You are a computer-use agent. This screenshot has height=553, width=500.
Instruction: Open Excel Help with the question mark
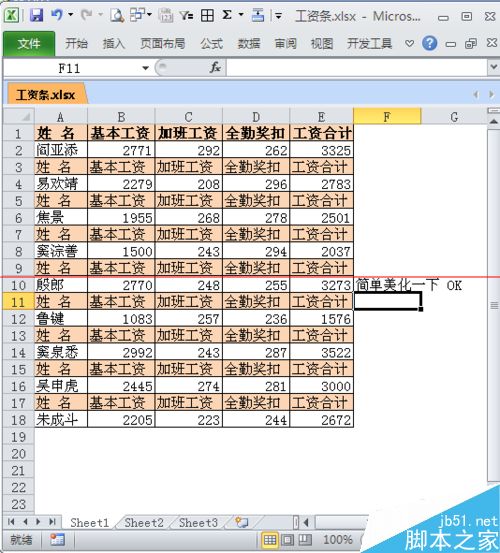429,44
